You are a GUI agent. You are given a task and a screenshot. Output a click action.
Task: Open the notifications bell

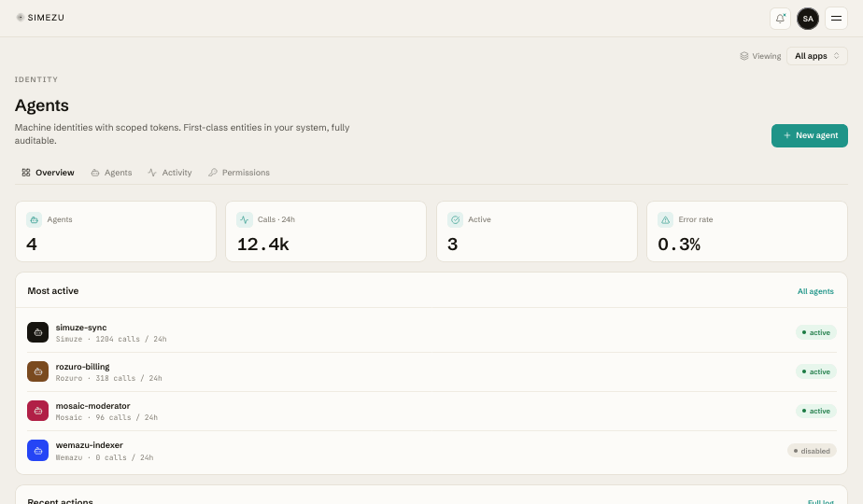click(780, 18)
